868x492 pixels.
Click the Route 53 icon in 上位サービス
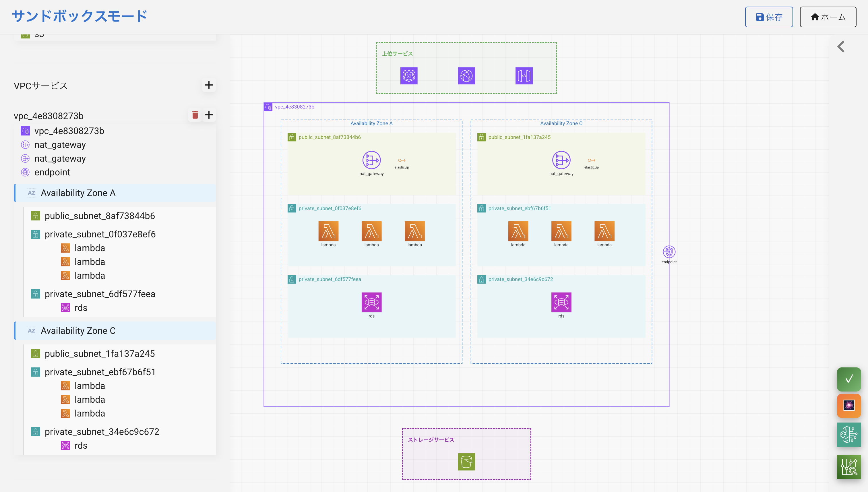409,76
